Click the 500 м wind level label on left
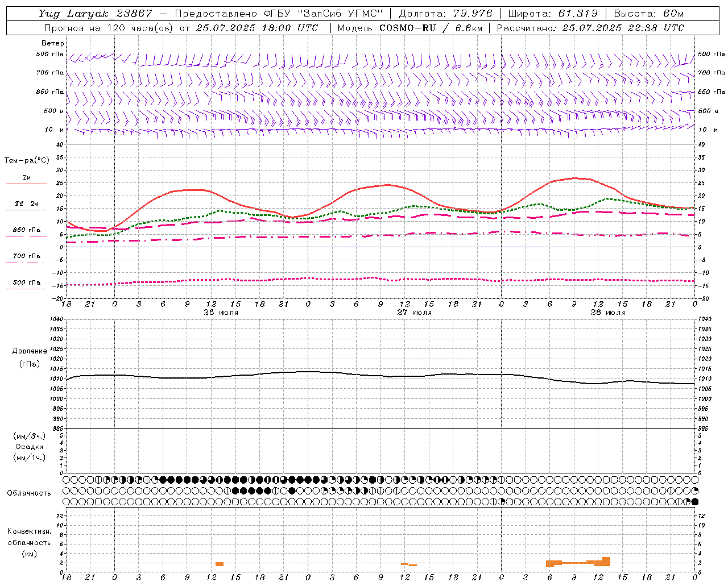Screen dimensions: 728x582 tap(54, 111)
